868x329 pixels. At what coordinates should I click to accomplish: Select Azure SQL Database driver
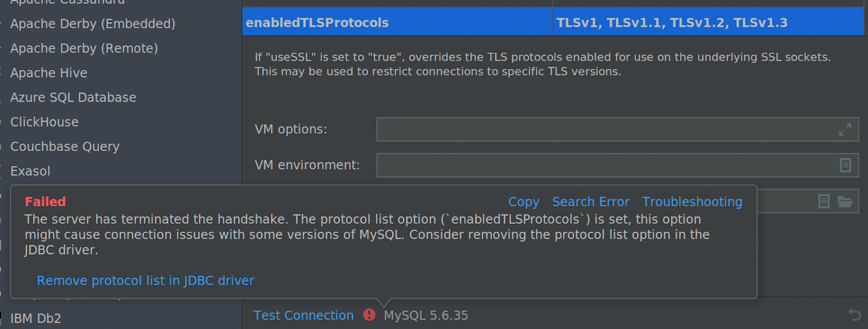(x=73, y=98)
